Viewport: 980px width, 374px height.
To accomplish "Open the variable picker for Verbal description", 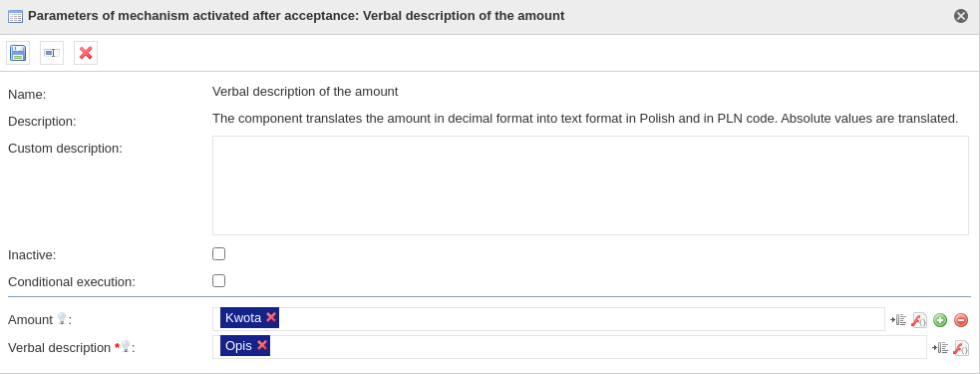I will coord(940,348).
